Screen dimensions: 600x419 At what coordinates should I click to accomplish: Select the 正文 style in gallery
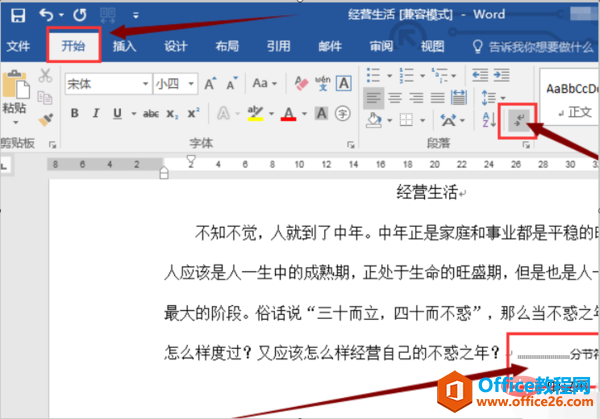pos(571,101)
